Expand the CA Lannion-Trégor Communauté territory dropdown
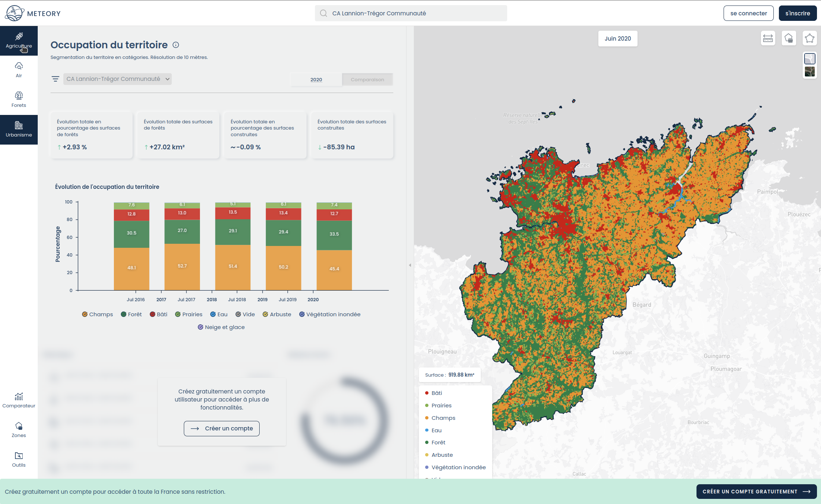This screenshot has width=821, height=504. (x=117, y=79)
